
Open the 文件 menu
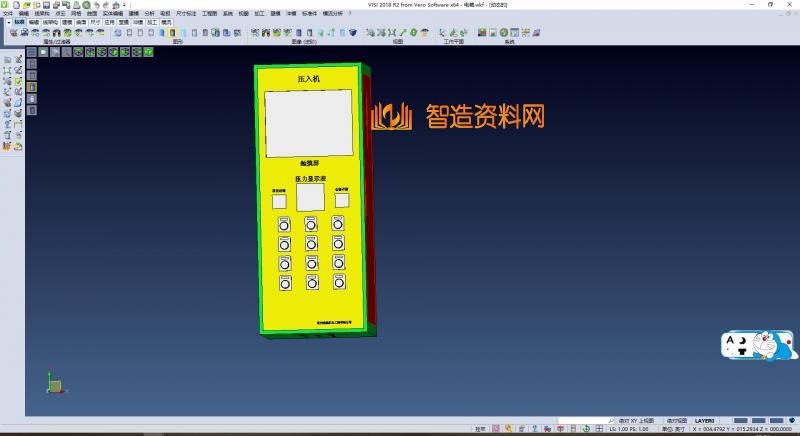(8, 14)
